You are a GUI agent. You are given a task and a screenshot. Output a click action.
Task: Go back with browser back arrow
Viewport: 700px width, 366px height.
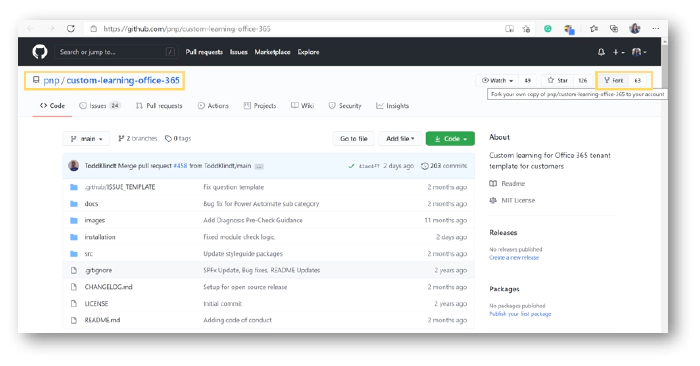coord(30,29)
